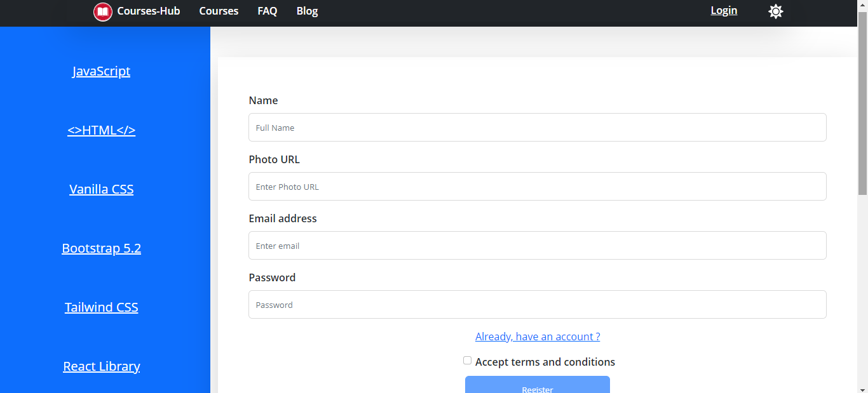The height and width of the screenshot is (393, 868).
Task: Choose the Tailwind CSS course
Action: coord(101,307)
